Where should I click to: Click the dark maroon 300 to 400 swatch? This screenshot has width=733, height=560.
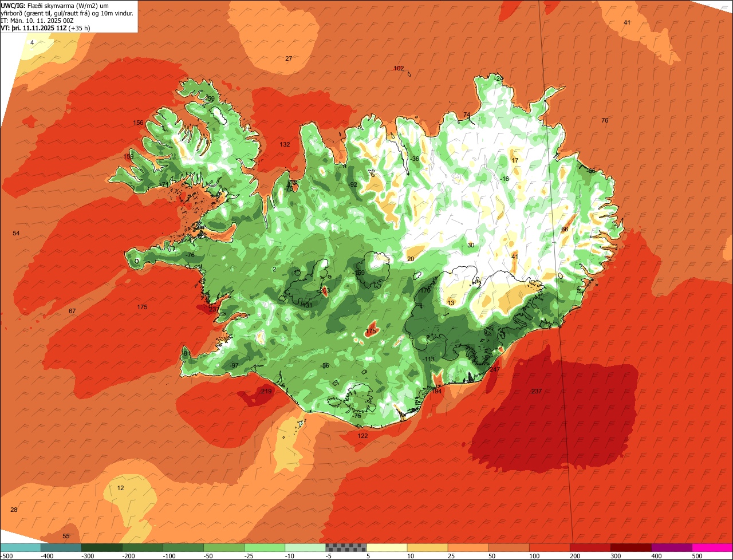coord(630,547)
